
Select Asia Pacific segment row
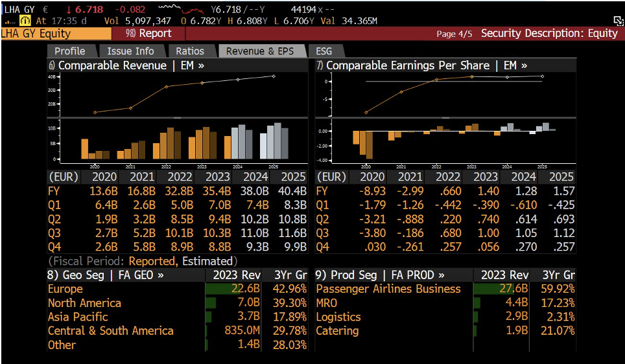coord(178,317)
